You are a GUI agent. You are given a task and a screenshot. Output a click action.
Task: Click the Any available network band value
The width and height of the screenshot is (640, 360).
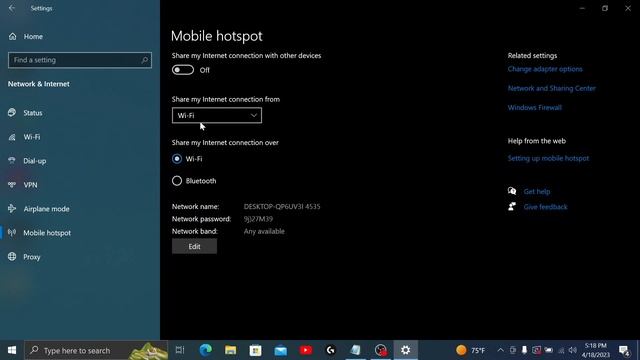264,231
